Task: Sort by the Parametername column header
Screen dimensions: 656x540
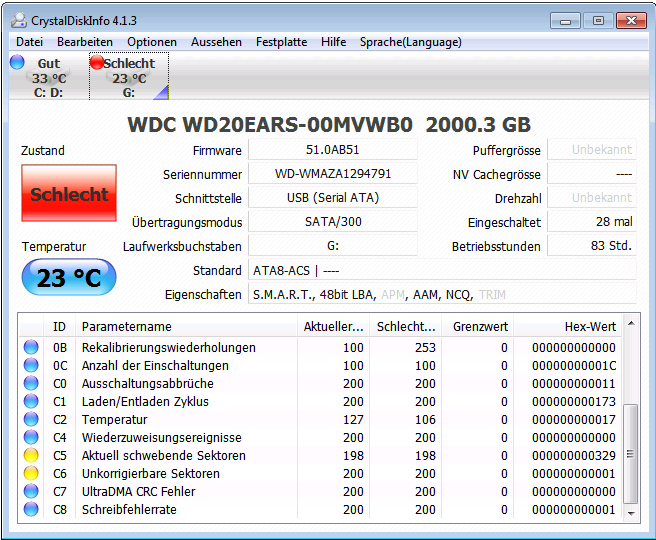Action: 187,326
